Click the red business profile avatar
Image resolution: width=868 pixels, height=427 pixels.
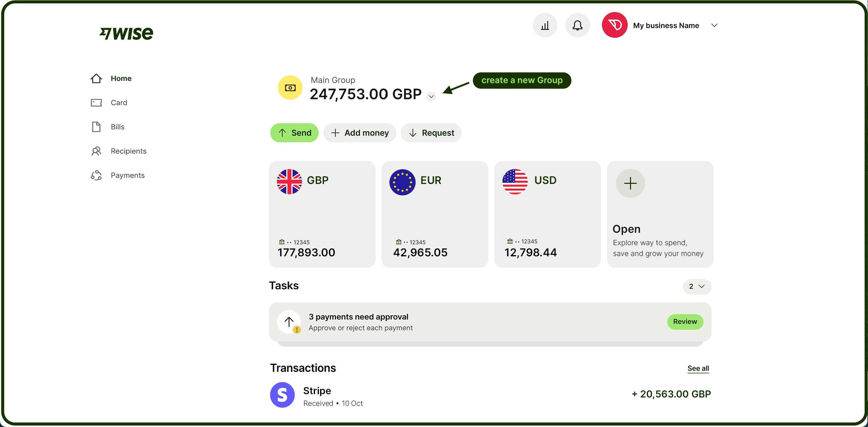pyautogui.click(x=614, y=25)
